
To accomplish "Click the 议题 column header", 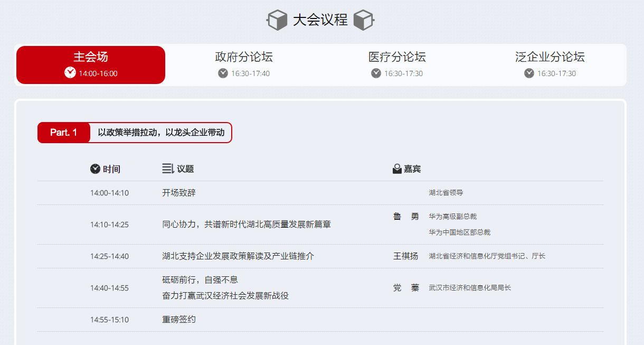I will (185, 169).
